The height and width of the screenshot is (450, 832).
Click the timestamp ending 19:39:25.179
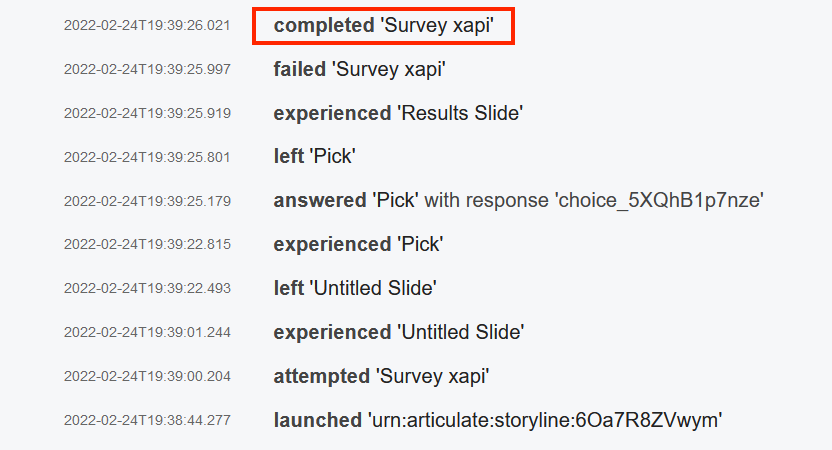tap(147, 201)
